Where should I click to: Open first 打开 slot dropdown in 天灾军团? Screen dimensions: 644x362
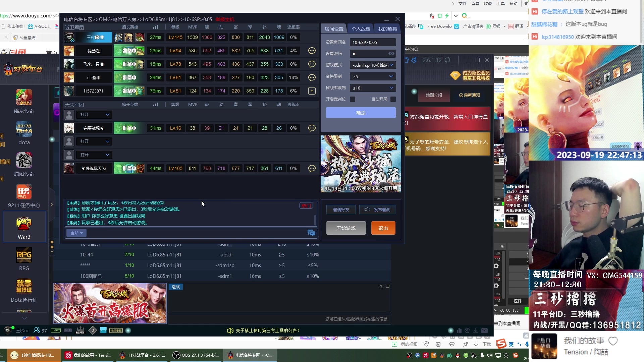click(94, 115)
